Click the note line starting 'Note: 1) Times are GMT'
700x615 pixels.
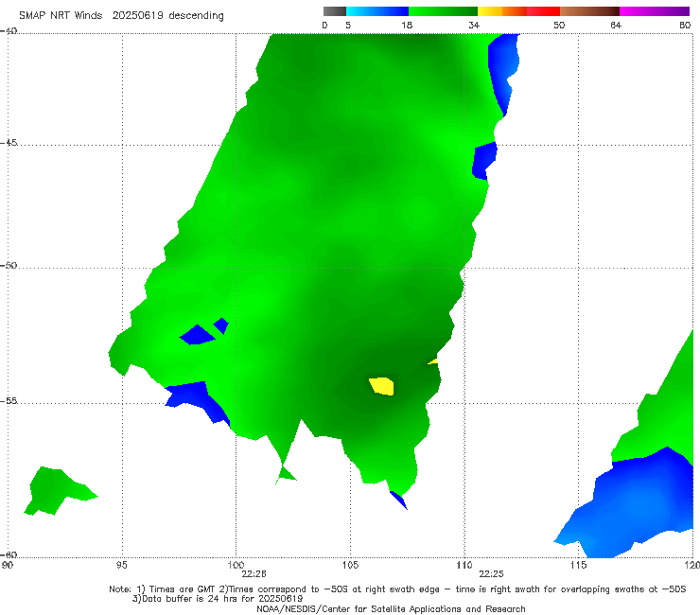click(397, 589)
